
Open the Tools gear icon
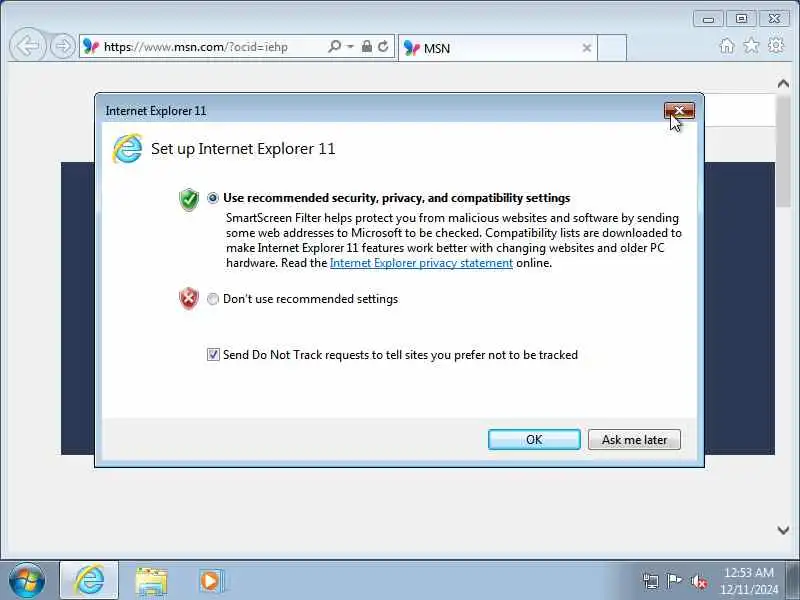coord(776,46)
